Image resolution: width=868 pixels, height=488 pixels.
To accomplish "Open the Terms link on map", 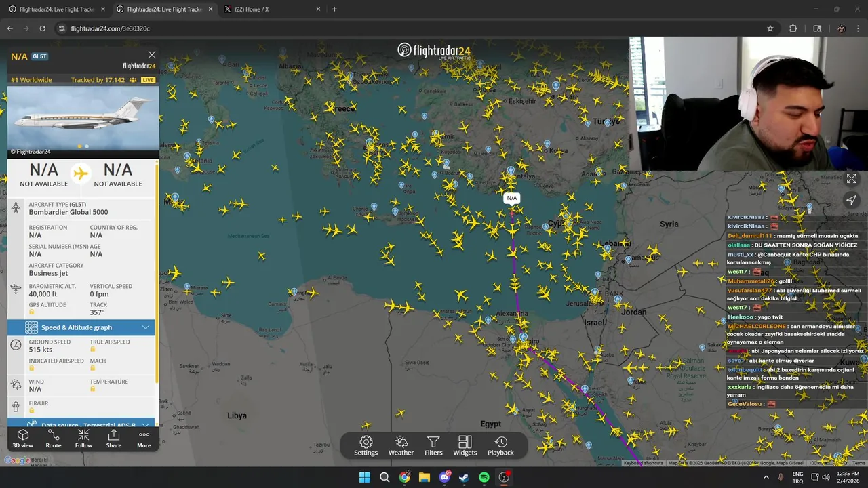I will point(859,463).
